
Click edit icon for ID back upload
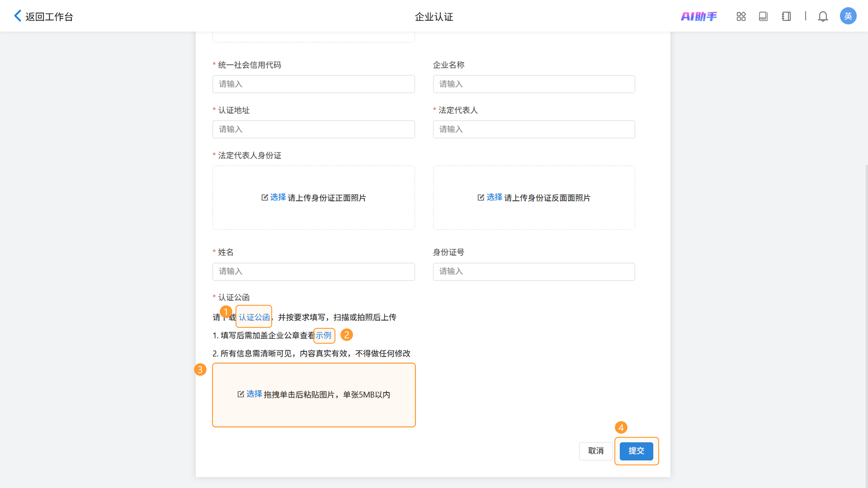coord(481,197)
